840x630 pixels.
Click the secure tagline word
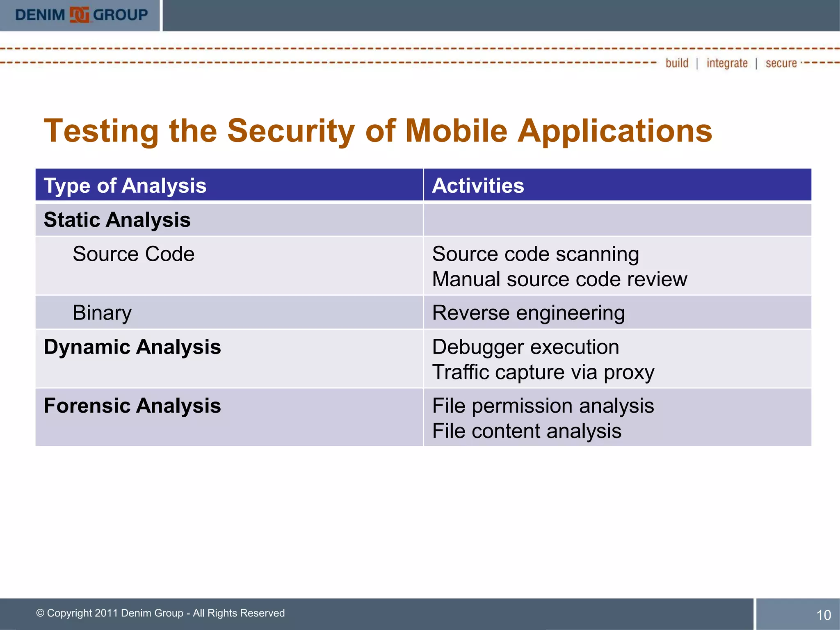tap(781, 63)
